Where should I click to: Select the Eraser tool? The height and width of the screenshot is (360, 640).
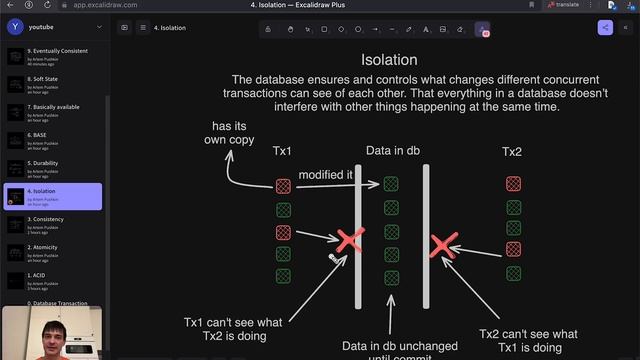point(460,29)
